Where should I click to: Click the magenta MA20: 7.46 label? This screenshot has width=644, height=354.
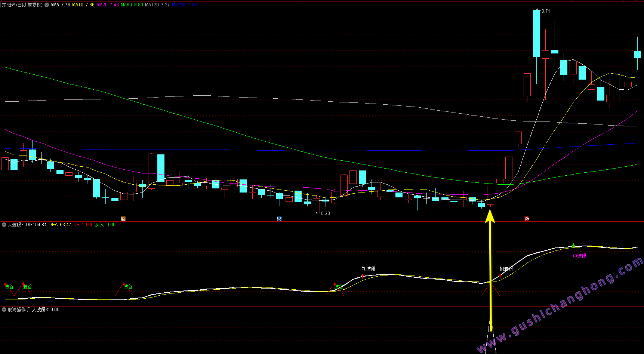click(108, 5)
